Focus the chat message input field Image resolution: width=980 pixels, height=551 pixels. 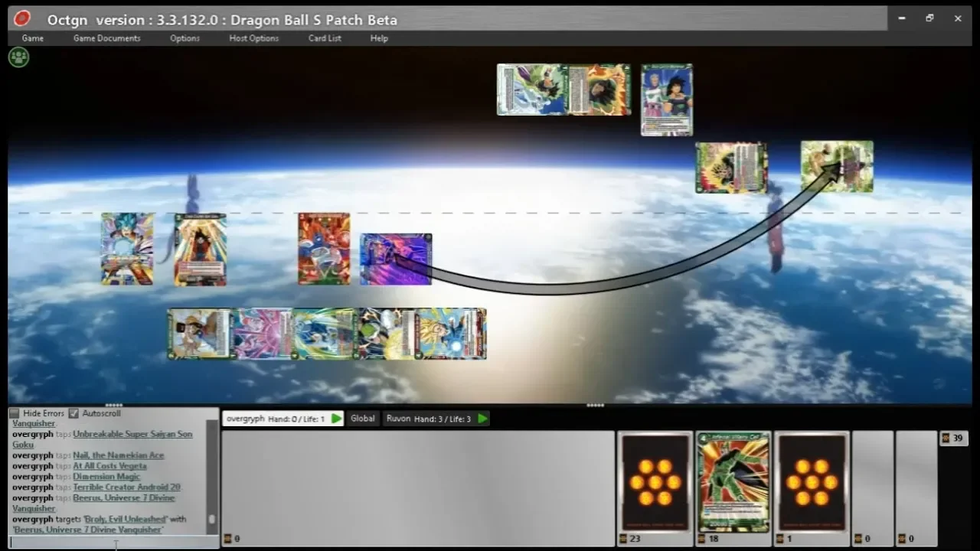point(113,543)
